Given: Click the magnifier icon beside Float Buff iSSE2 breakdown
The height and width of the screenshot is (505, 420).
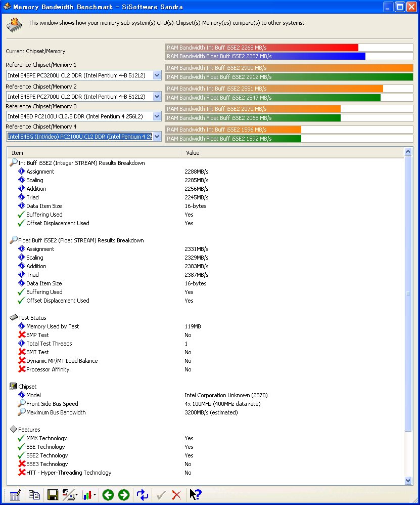Looking at the screenshot, I should (14, 240).
